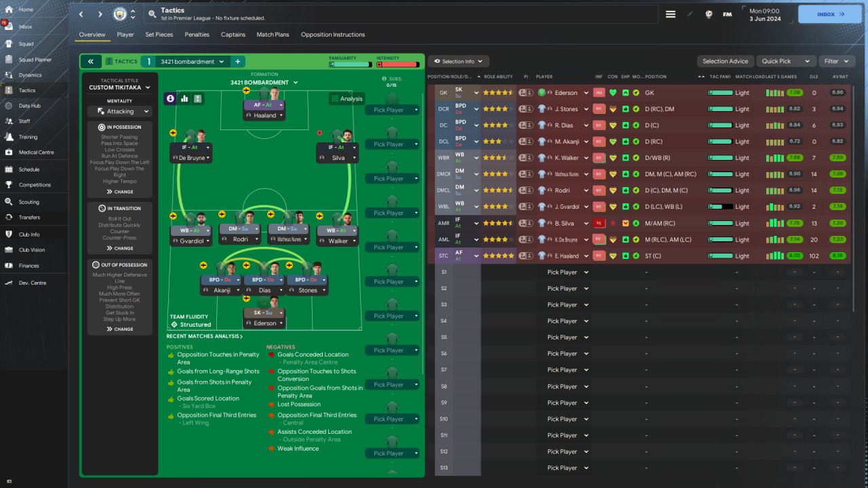Screen dimensions: 868x488
Task: Toggle the pitch warnings view icon
Action: pyautogui.click(x=197, y=99)
